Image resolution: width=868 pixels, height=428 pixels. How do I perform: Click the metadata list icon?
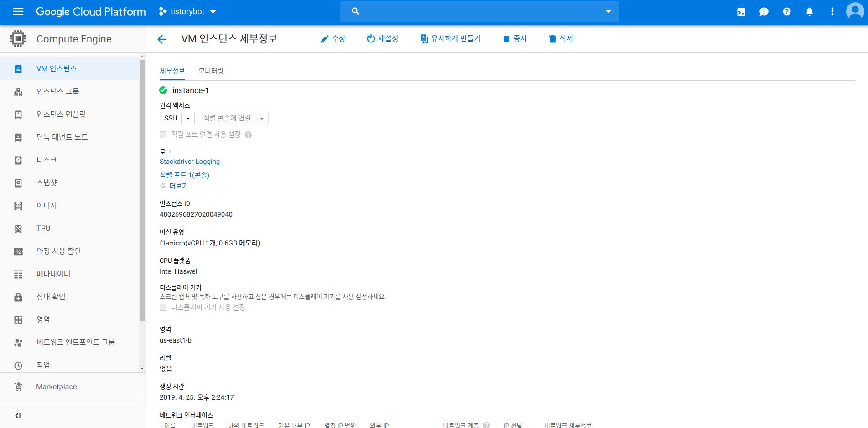click(18, 274)
